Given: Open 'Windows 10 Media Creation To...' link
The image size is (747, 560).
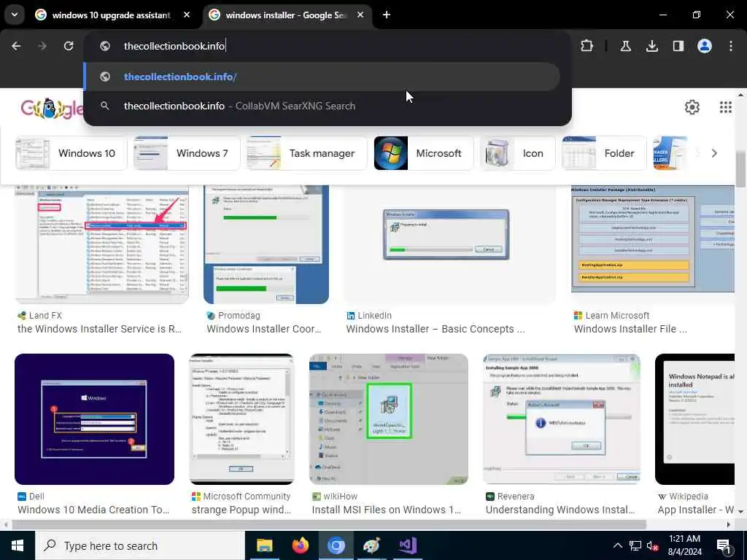Looking at the screenshot, I should 93,510.
